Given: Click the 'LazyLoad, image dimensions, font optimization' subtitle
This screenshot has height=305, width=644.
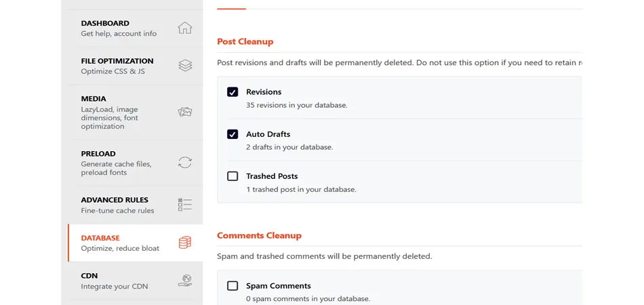Looking at the screenshot, I should point(110,118).
